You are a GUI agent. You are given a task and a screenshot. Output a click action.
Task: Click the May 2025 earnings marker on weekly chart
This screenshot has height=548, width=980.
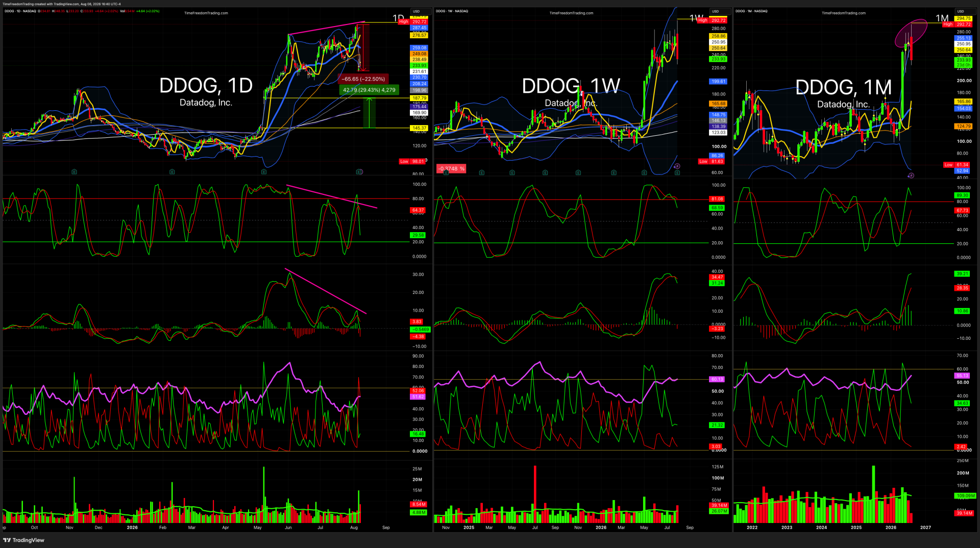tap(512, 172)
